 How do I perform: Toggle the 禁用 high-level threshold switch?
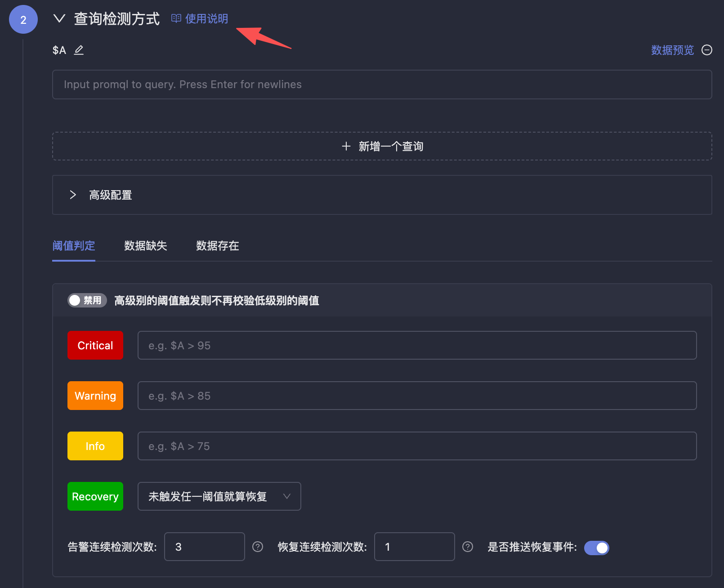87,300
